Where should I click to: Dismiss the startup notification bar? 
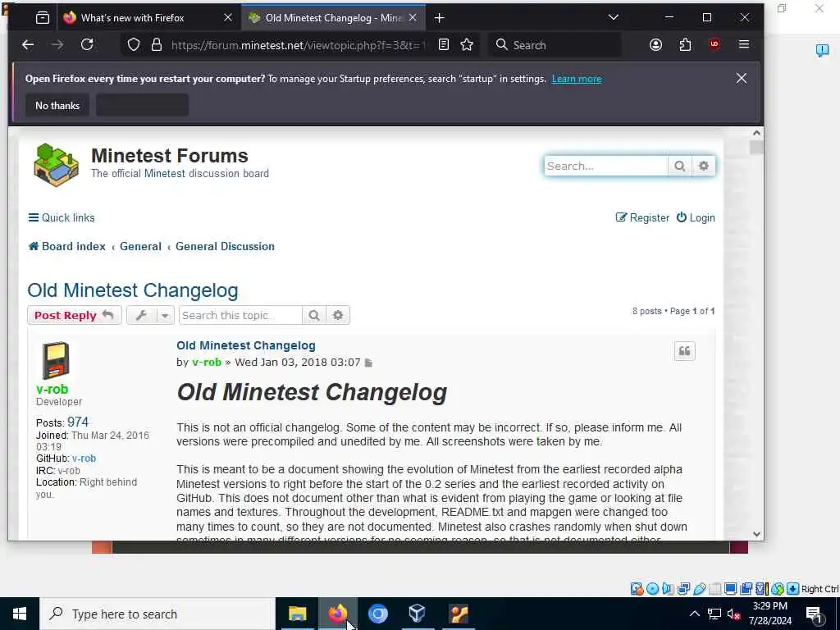pyautogui.click(x=741, y=79)
